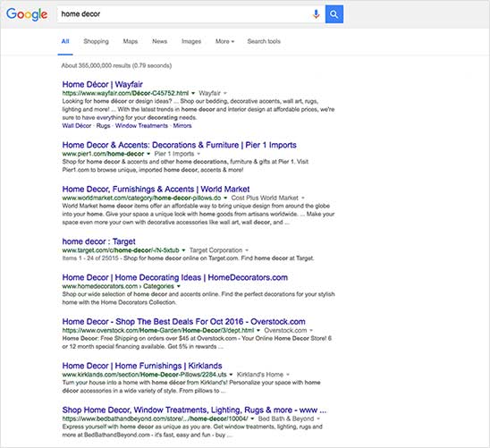Open dropdown arrow beside overstock.com URL
Screen dimensions: 490x448
258,330
